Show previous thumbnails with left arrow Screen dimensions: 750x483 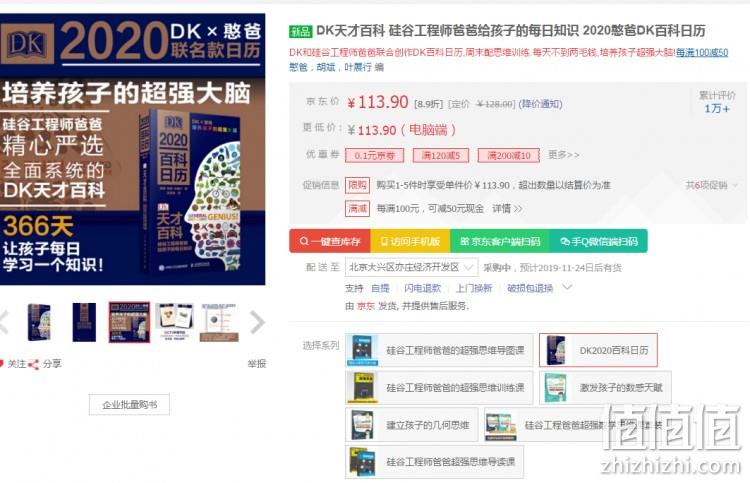pyautogui.click(x=4, y=322)
